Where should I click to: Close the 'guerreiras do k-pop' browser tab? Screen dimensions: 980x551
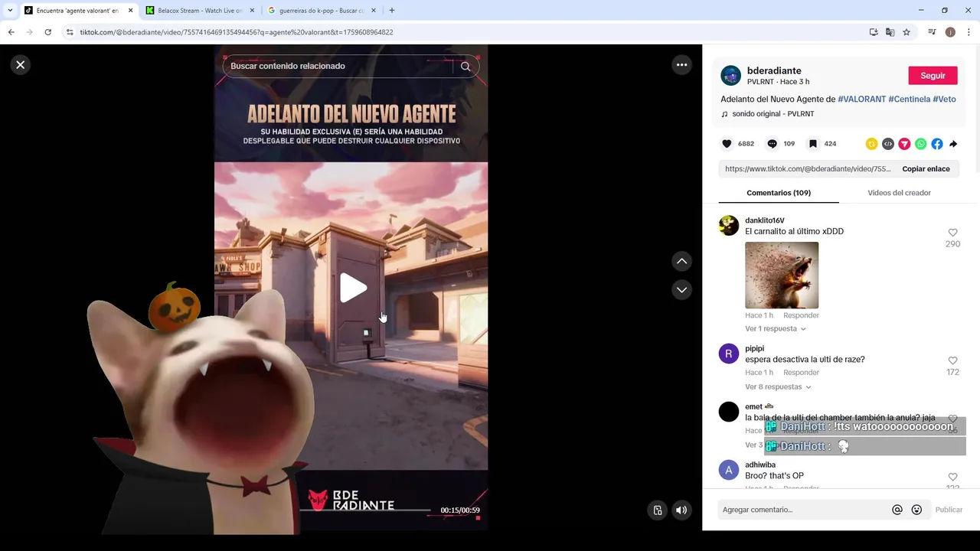coord(374,11)
